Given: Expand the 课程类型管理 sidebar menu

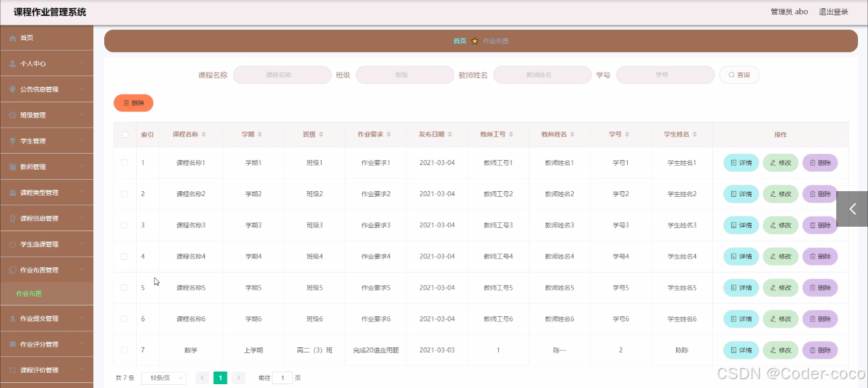Looking at the screenshot, I should click(x=46, y=192).
